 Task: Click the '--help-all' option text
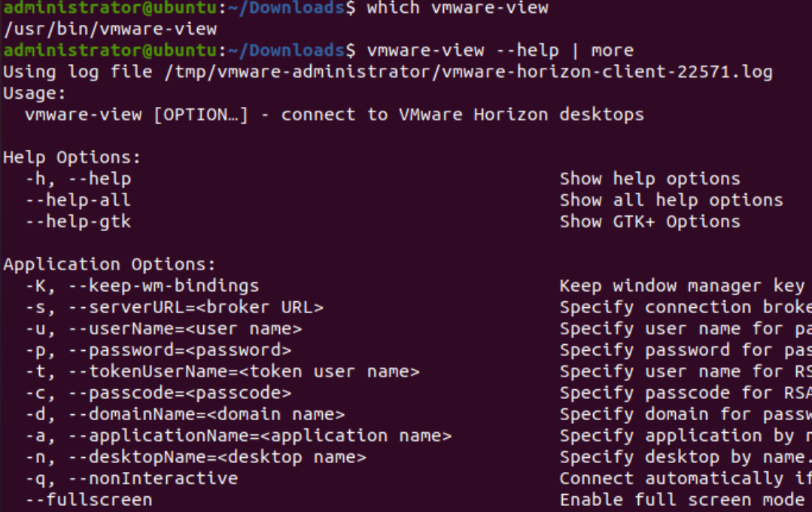pyautogui.click(x=88, y=200)
